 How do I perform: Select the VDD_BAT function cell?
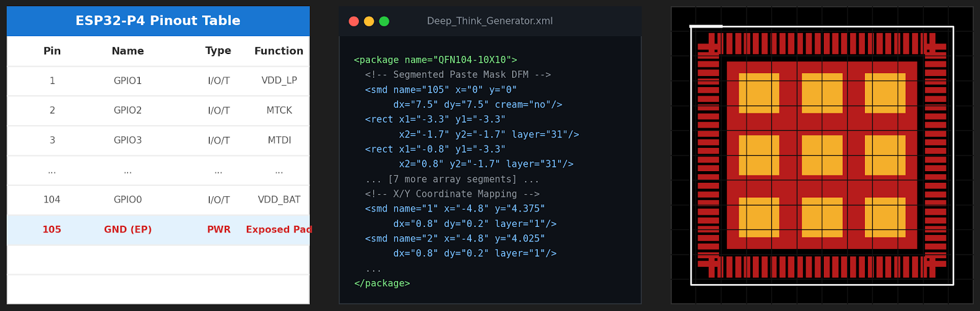pyautogui.click(x=279, y=200)
